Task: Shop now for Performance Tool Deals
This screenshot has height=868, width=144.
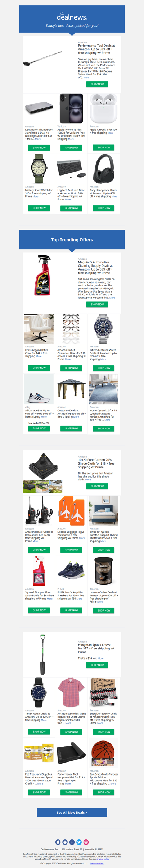Action: (x=97, y=84)
